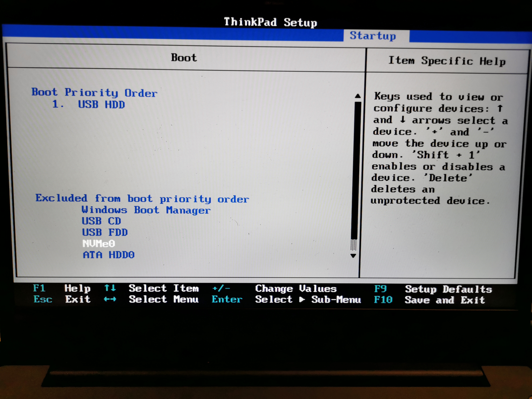Open the Startup tab
Viewport: 532px width, 399px height.
[x=372, y=36]
